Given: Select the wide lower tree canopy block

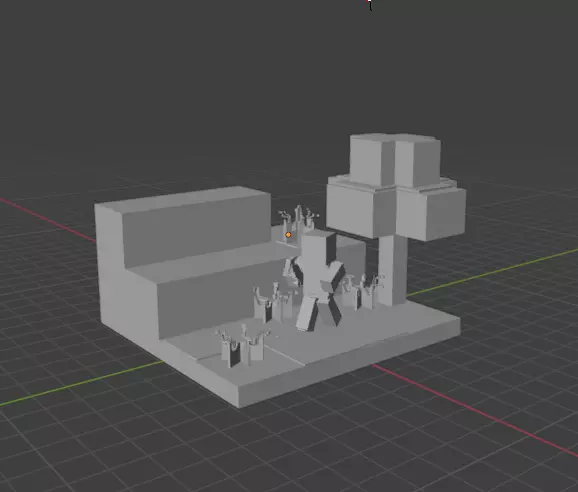Looking at the screenshot, I should click(x=396, y=208).
